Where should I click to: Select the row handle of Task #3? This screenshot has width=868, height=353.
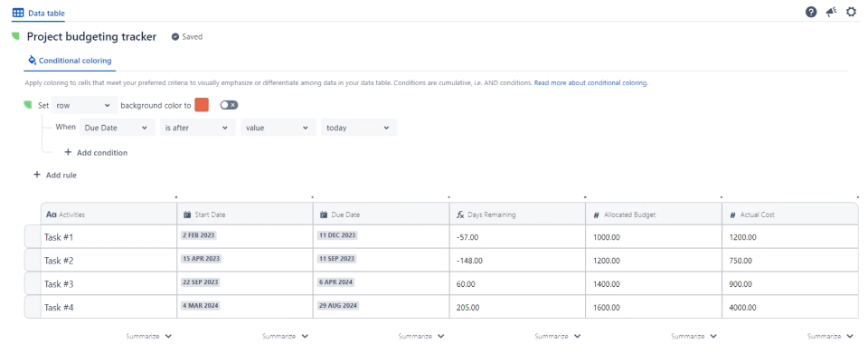coord(33,283)
